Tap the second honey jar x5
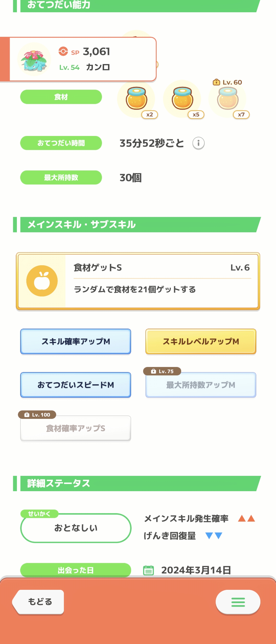The image size is (276, 644). point(182,99)
